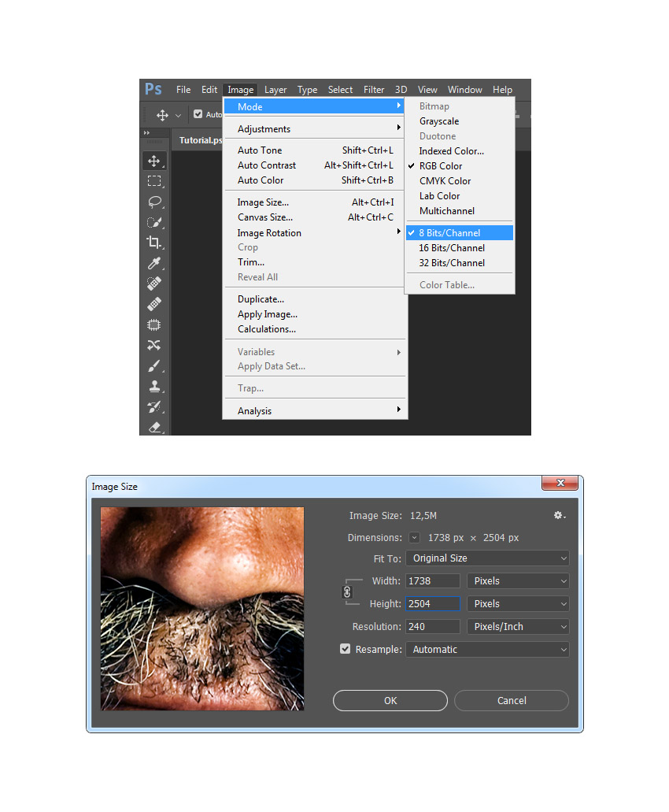This screenshot has width=669, height=812.
Task: Open Image Size gear settings menu
Action: click(559, 515)
